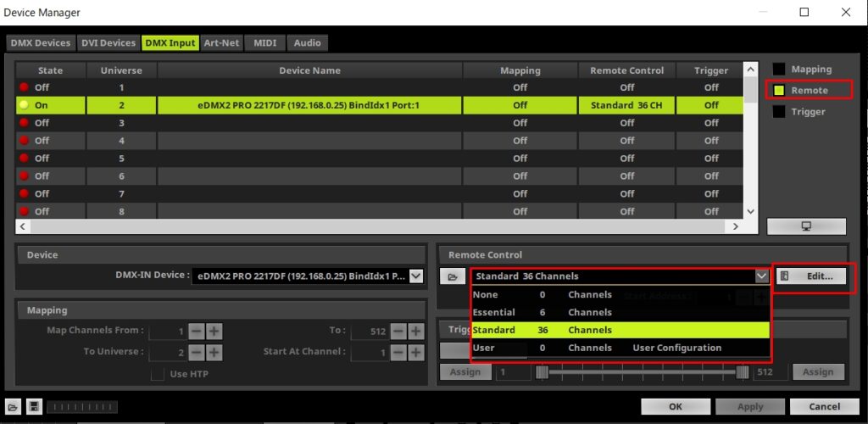Select the eDMX2 PRO 2217DF device name cell
This screenshot has height=424, width=868.
coord(309,105)
